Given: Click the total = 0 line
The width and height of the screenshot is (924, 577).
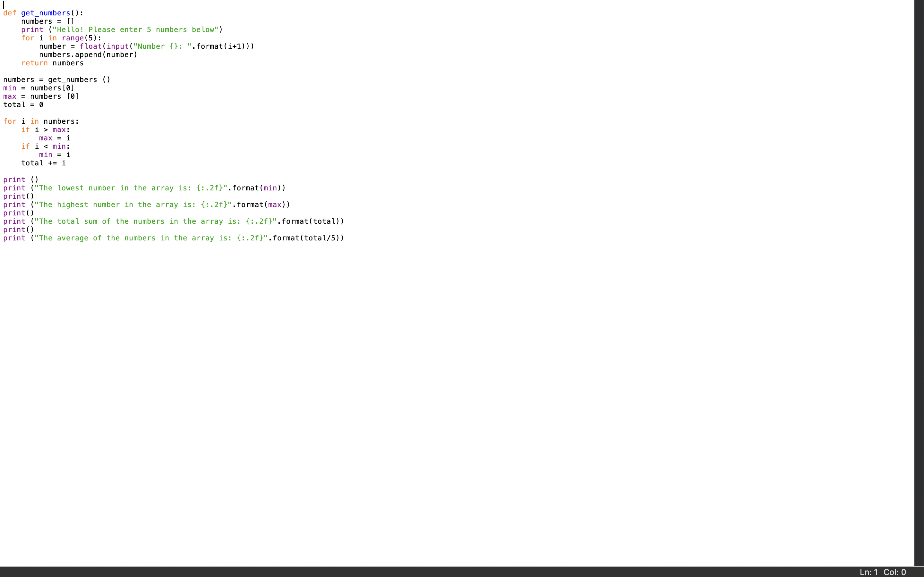Looking at the screenshot, I should click(23, 105).
